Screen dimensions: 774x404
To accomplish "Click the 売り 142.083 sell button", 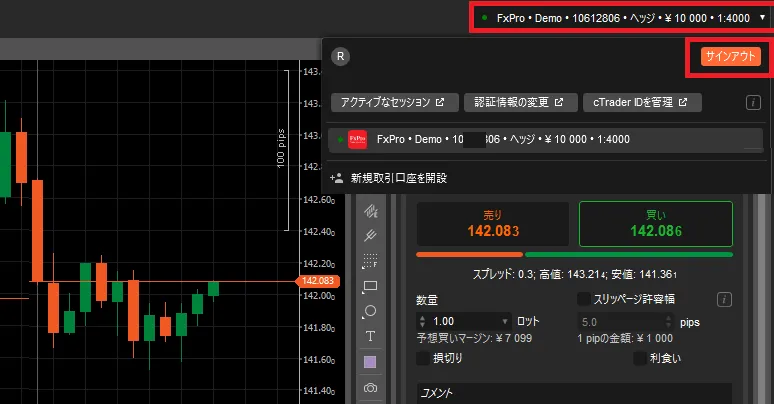I will (x=493, y=224).
